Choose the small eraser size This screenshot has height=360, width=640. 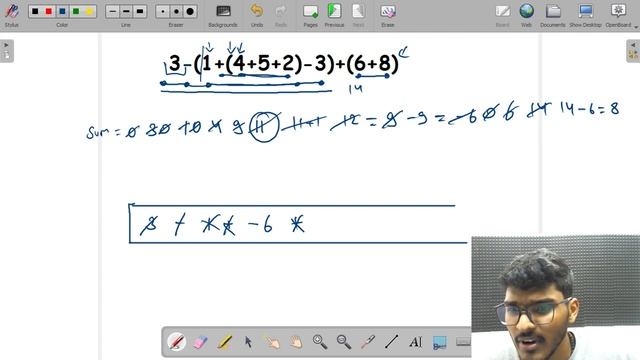[162, 11]
